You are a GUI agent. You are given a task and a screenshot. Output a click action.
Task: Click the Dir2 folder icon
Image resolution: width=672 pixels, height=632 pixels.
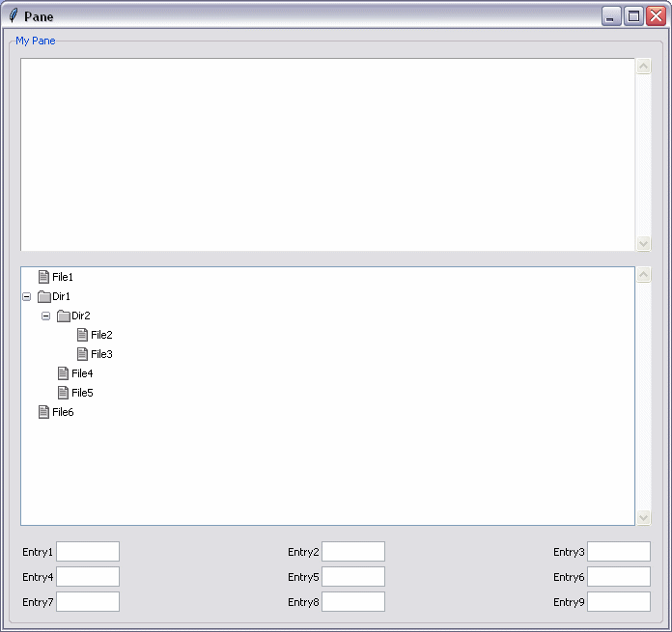[x=63, y=316]
